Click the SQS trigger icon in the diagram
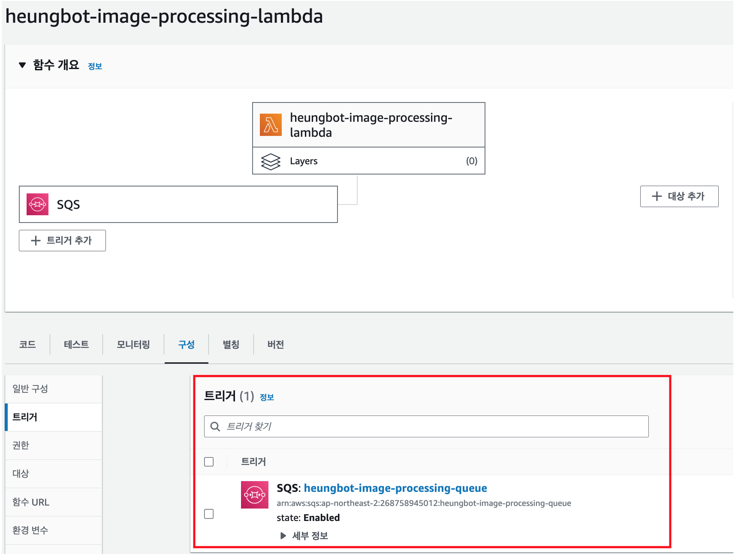 tap(37, 205)
